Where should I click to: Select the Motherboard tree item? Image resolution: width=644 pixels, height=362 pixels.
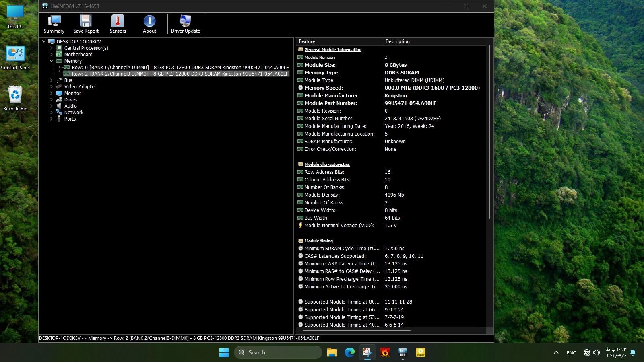click(x=78, y=55)
